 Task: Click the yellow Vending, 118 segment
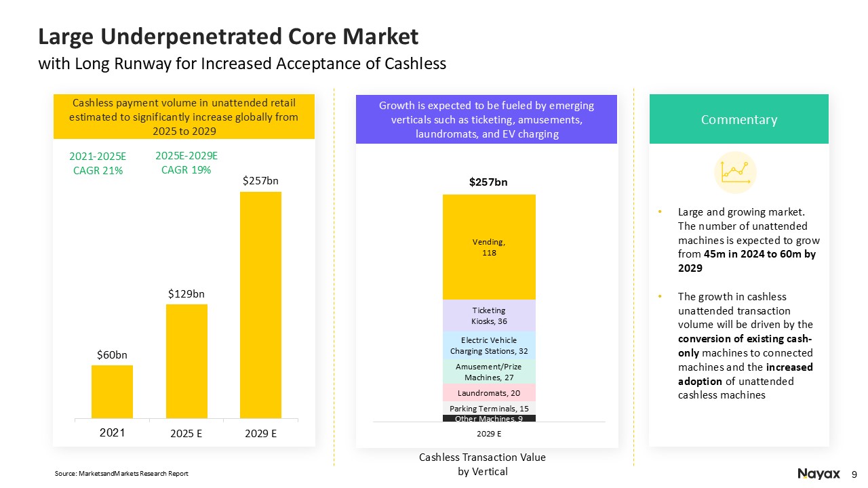[489, 247]
